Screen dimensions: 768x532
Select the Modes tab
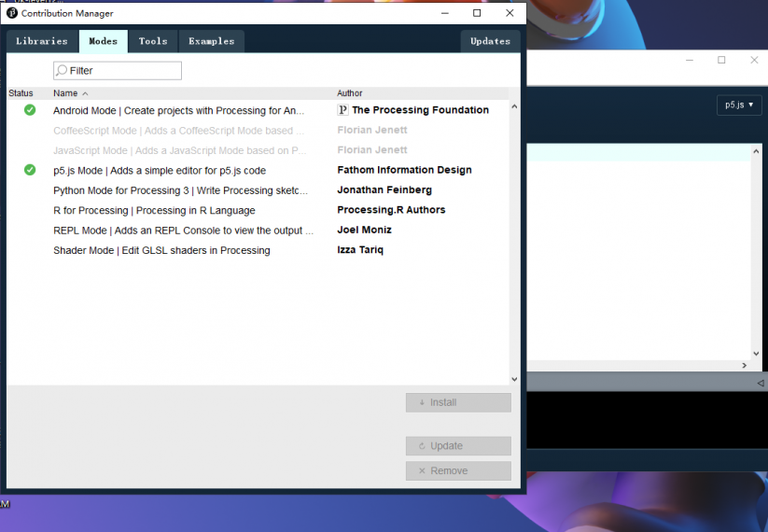point(104,41)
